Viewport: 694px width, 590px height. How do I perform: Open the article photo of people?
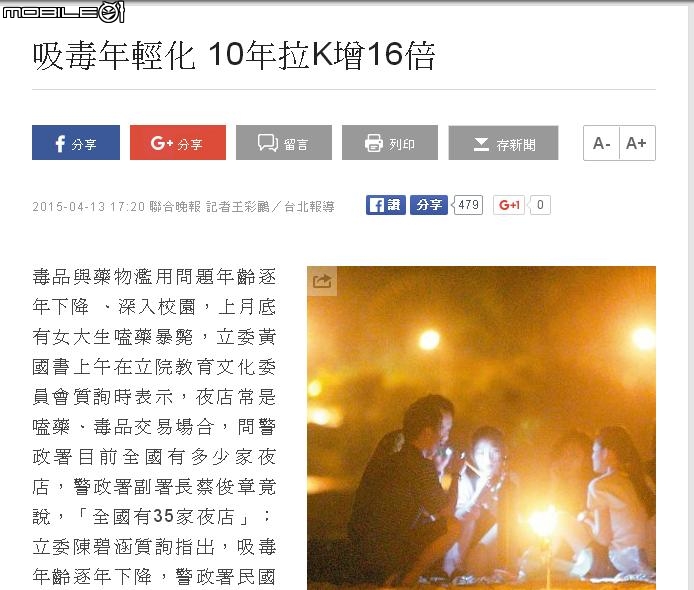click(481, 428)
